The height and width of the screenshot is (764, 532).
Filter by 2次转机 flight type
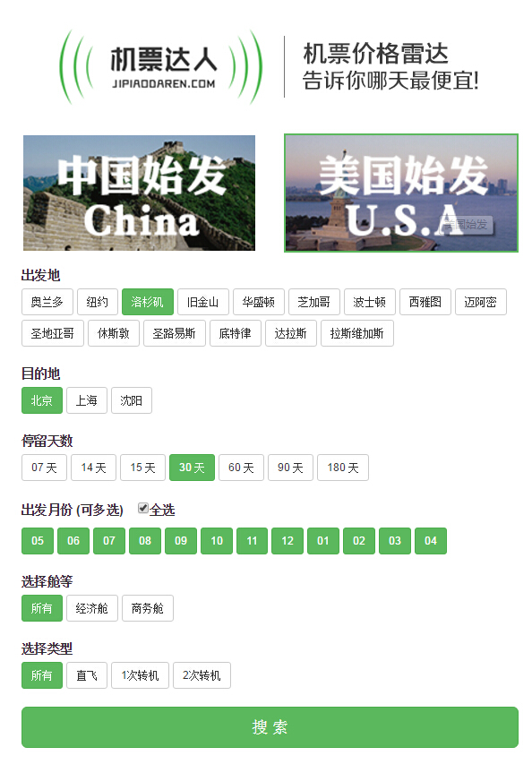pos(202,675)
